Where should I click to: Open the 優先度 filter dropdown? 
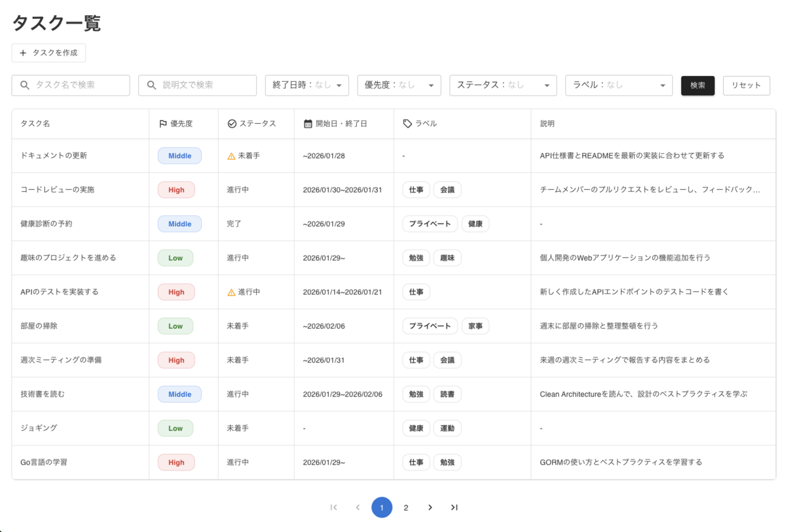(x=399, y=85)
